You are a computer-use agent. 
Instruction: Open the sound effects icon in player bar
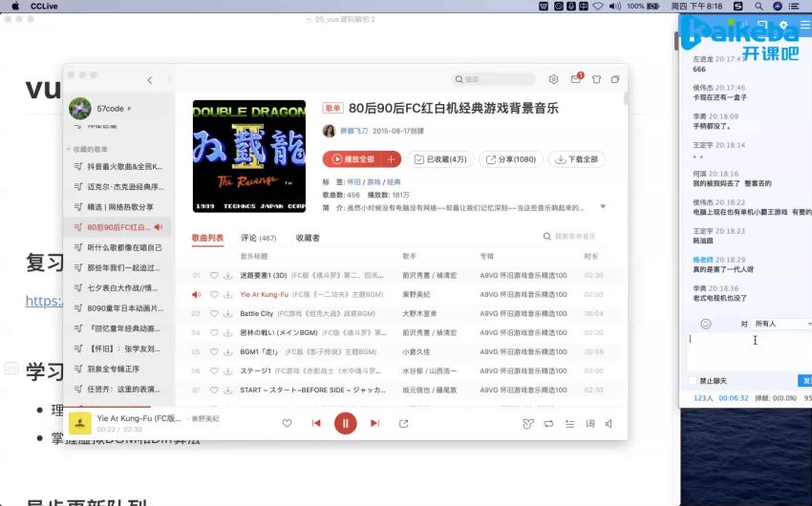(x=527, y=424)
